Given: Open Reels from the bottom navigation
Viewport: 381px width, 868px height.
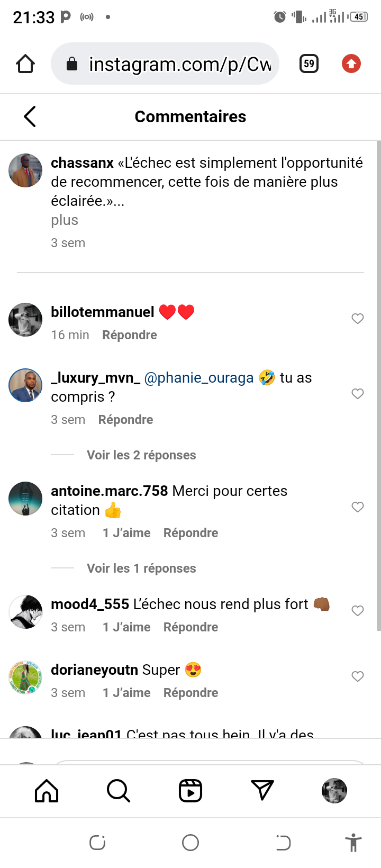Looking at the screenshot, I should [190, 791].
